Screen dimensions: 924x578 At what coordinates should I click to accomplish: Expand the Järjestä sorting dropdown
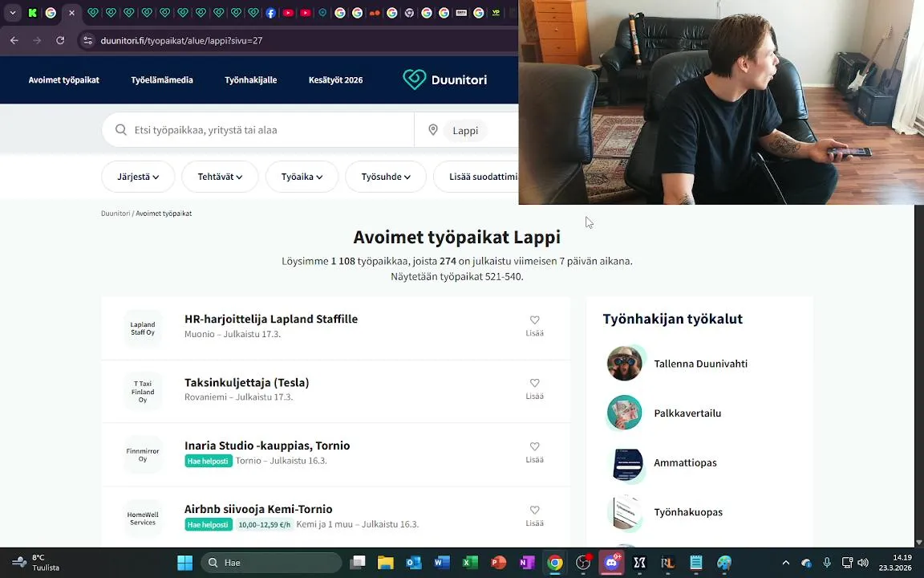pos(138,177)
